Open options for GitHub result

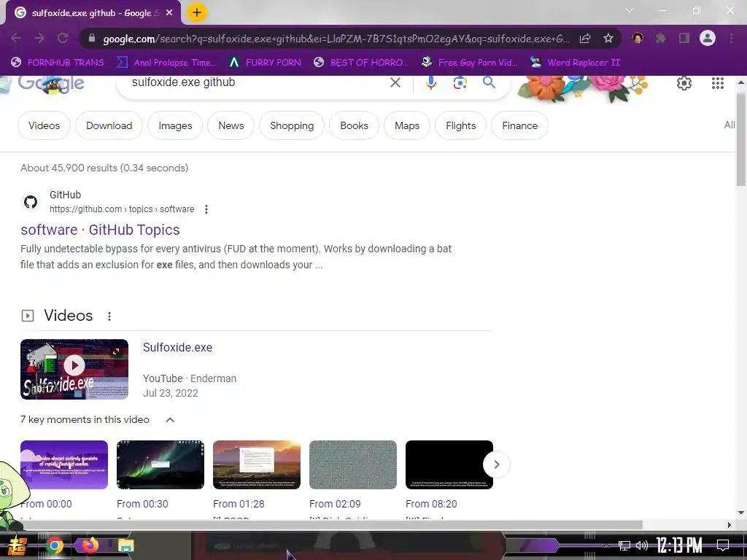[206, 209]
